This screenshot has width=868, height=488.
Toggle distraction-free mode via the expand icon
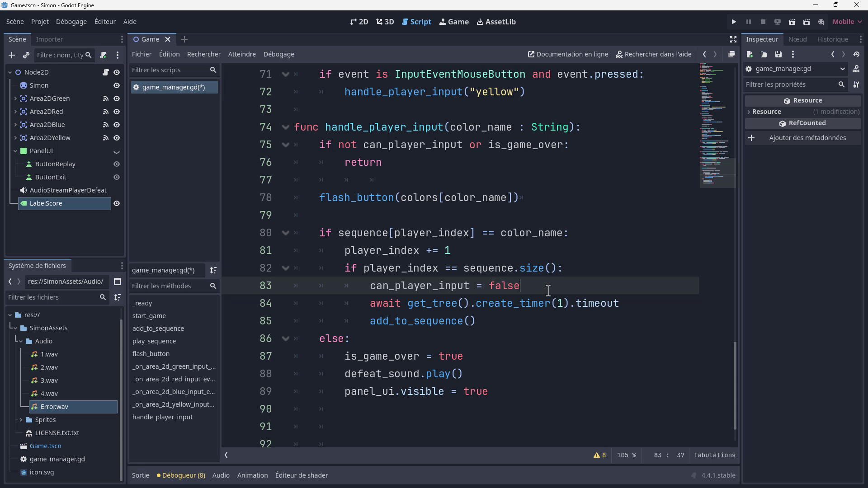[733, 39]
